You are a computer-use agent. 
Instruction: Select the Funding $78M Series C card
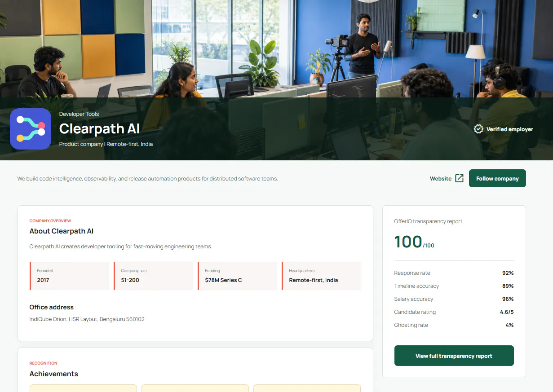click(x=237, y=276)
